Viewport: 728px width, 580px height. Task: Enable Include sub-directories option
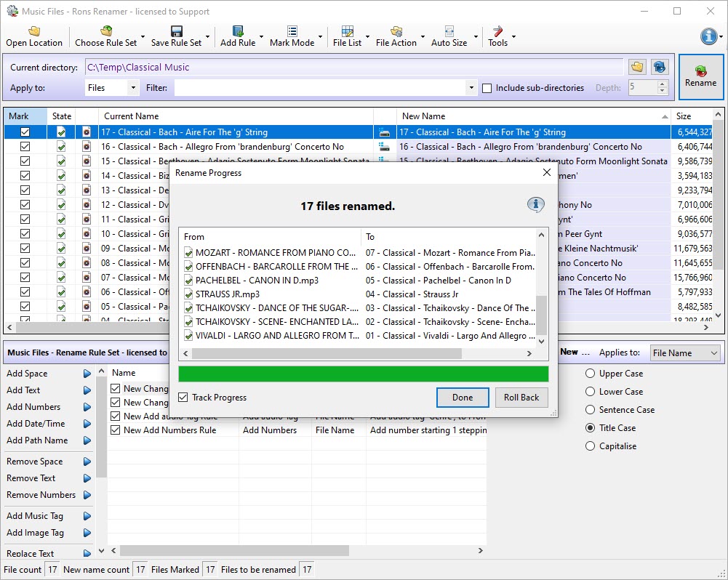click(x=487, y=88)
